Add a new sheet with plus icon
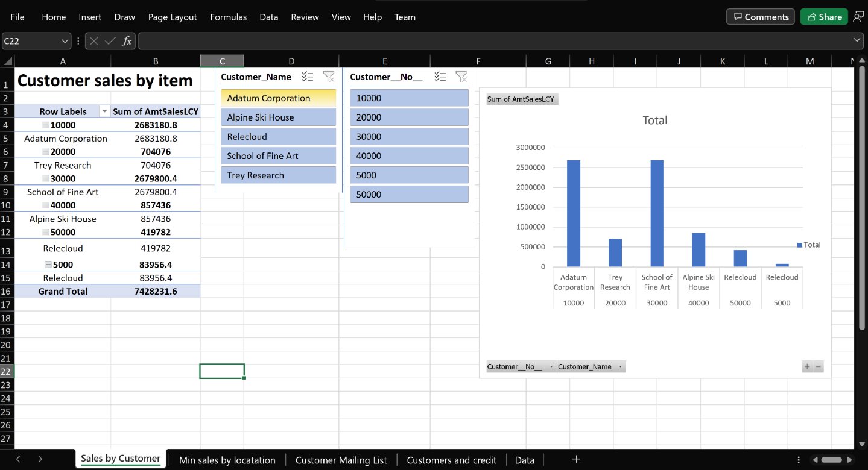 pyautogui.click(x=576, y=459)
